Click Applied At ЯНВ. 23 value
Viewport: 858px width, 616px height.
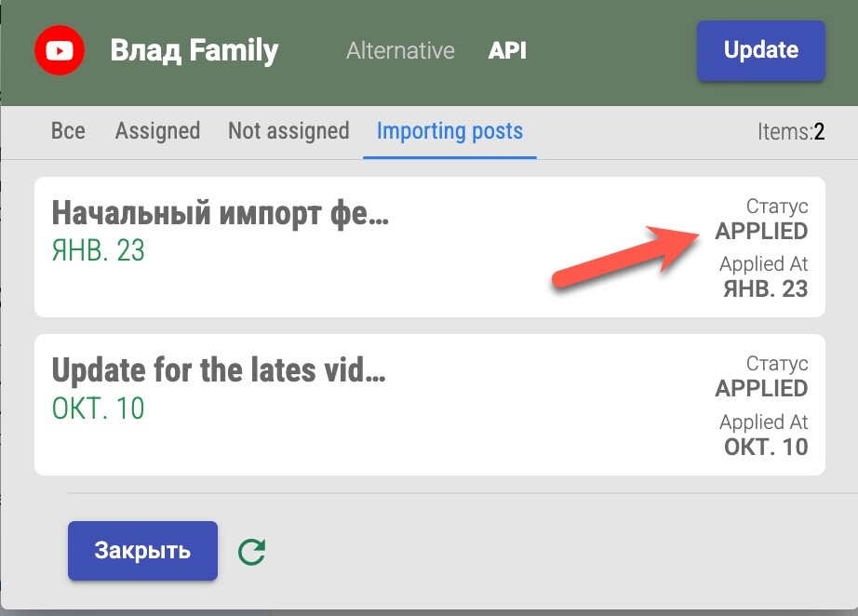tap(765, 288)
